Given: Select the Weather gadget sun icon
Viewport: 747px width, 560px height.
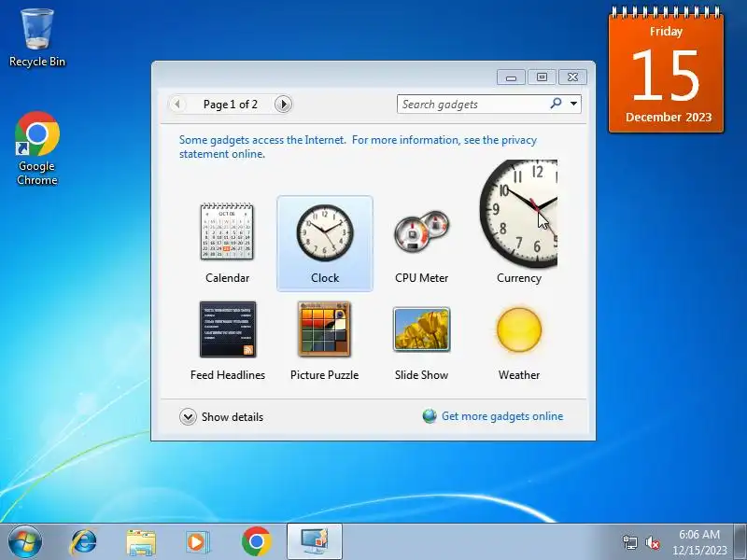Looking at the screenshot, I should pyautogui.click(x=519, y=329).
